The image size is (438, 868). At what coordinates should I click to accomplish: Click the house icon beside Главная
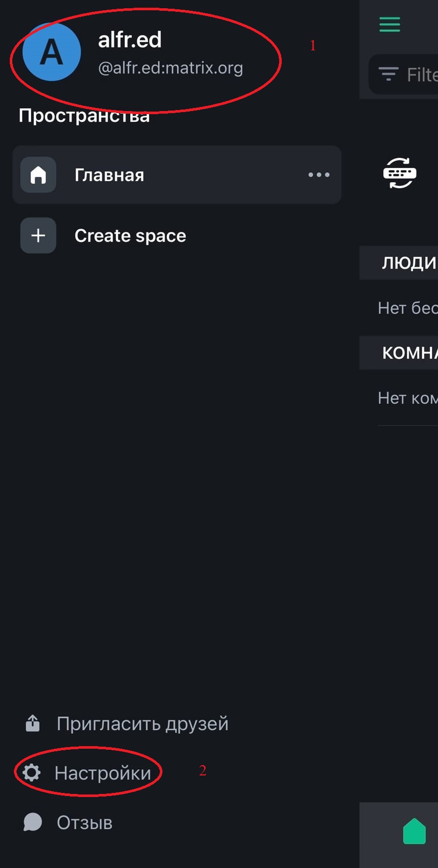click(x=38, y=175)
